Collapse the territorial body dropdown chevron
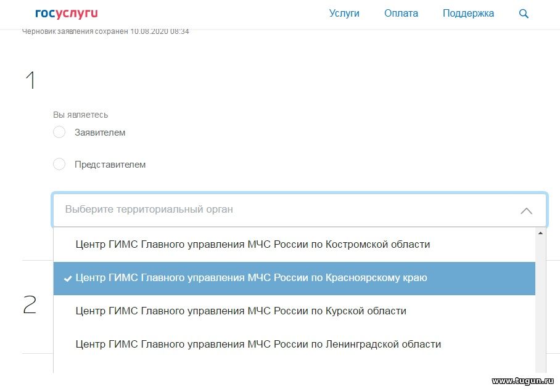Image resolution: width=560 pixels, height=392 pixels. (527, 211)
